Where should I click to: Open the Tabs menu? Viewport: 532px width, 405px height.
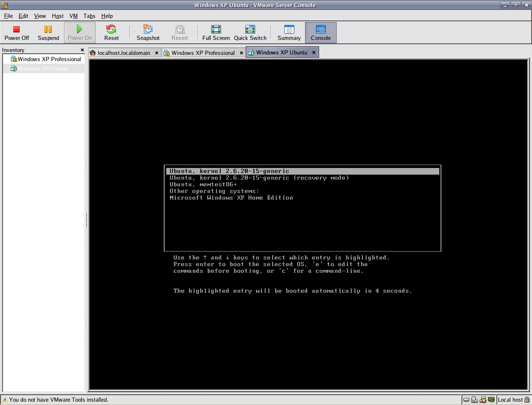coord(89,16)
